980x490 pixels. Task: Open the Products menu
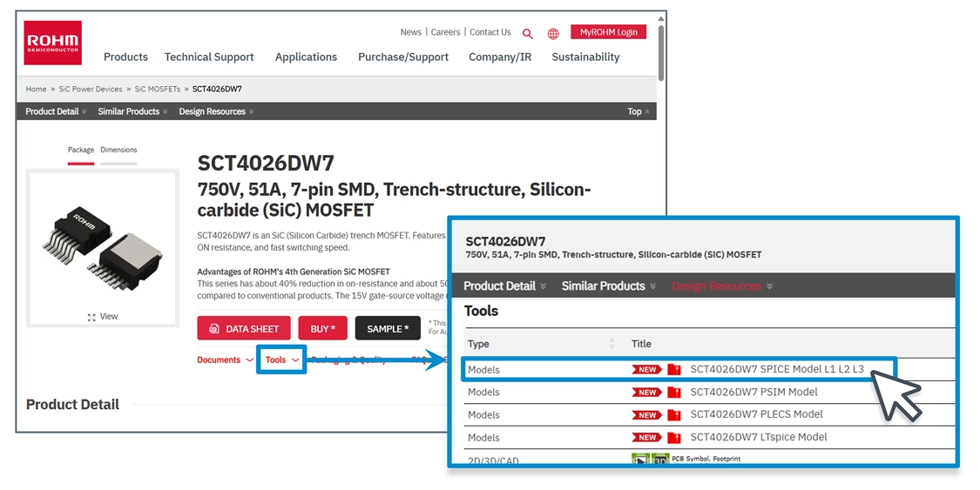[125, 57]
